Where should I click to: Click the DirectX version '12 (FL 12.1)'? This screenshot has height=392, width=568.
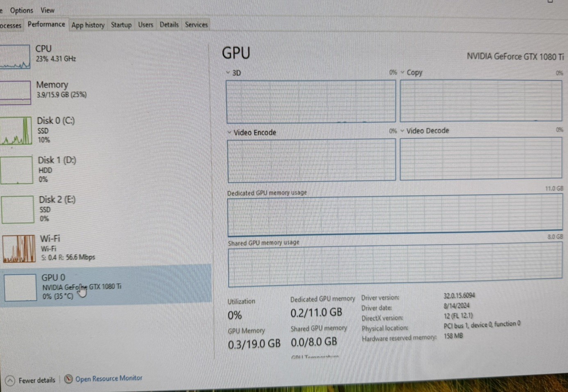pos(458,315)
